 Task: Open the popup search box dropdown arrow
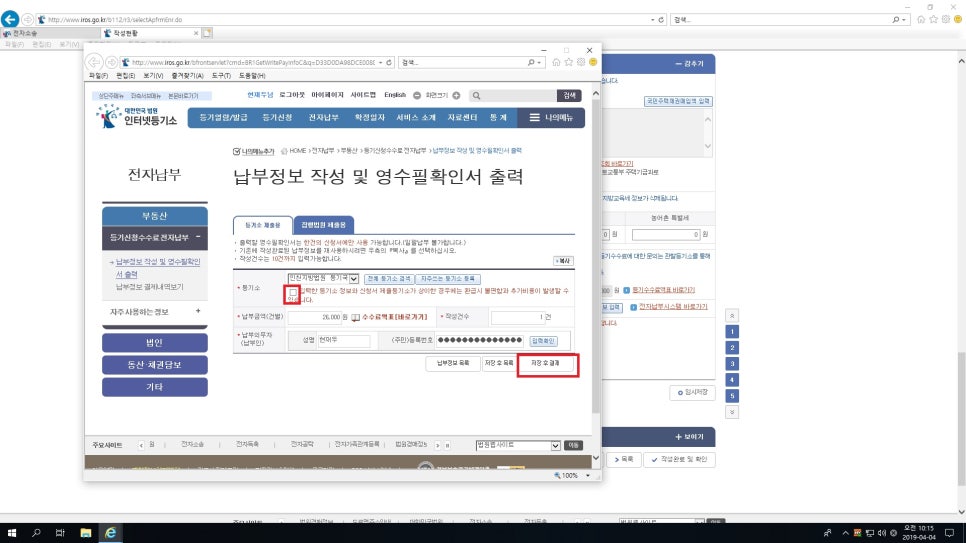tap(539, 62)
